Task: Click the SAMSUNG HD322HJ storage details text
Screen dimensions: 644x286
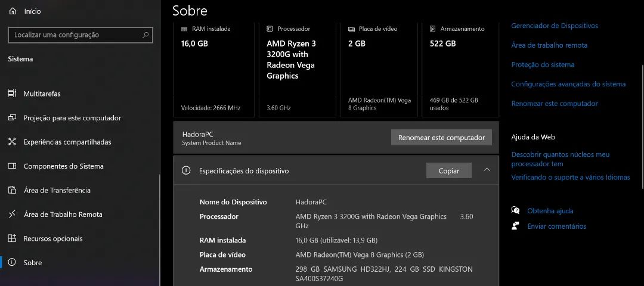Action: click(x=384, y=273)
